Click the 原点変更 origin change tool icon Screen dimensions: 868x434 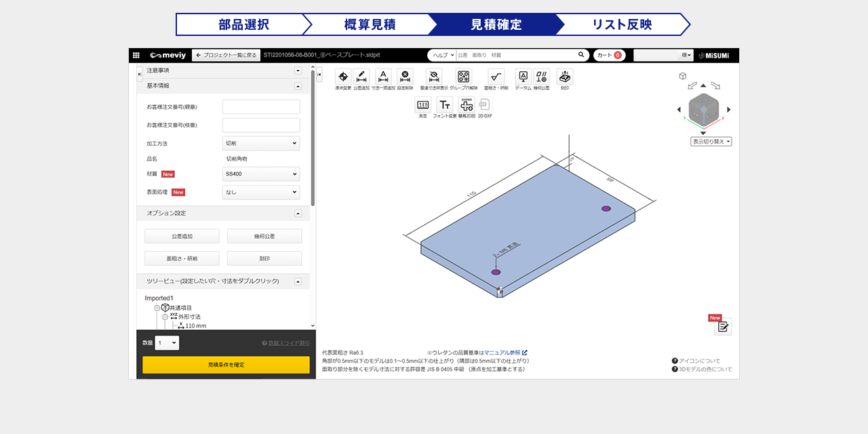343,77
